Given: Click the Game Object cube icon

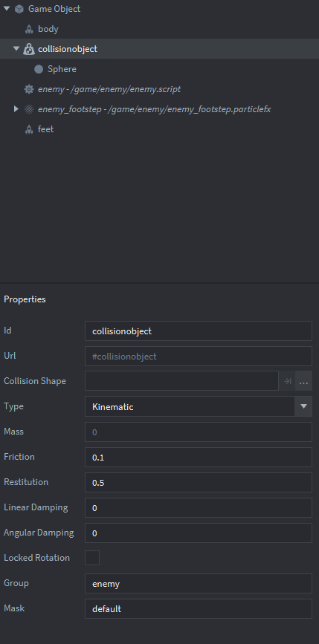Looking at the screenshot, I should tap(19, 9).
